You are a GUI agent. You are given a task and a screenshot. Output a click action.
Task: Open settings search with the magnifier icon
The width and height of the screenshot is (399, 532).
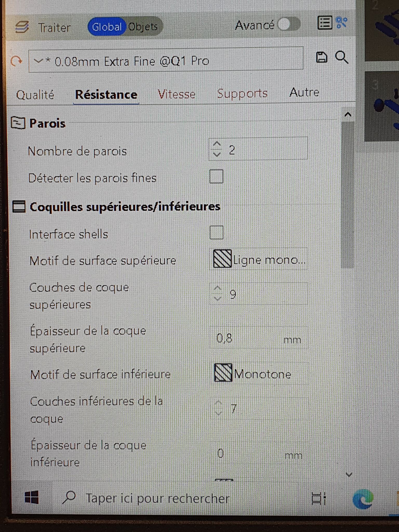(341, 57)
